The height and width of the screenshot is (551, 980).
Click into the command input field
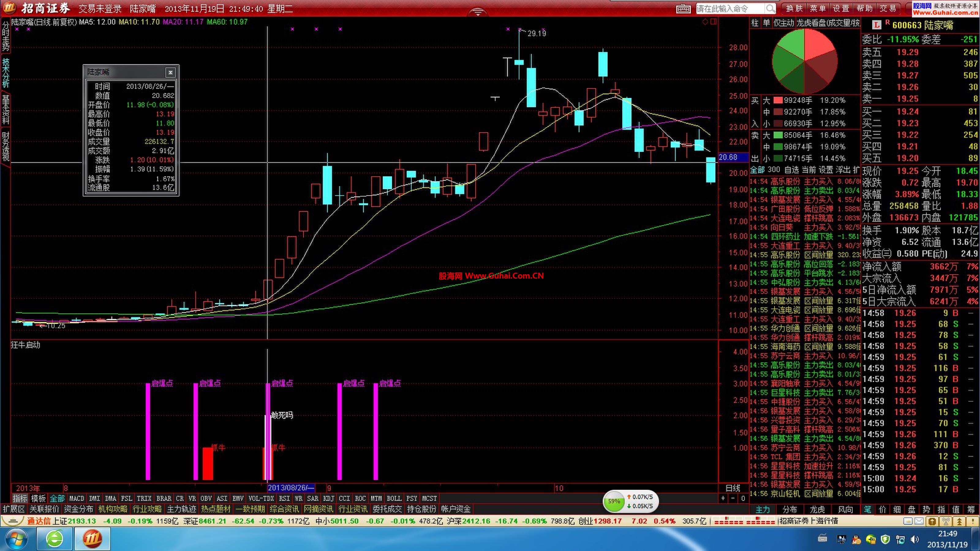tap(730, 8)
